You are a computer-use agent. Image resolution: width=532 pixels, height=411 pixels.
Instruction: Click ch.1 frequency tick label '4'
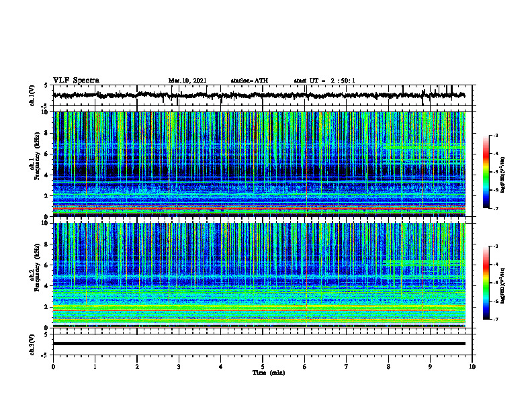click(x=47, y=175)
